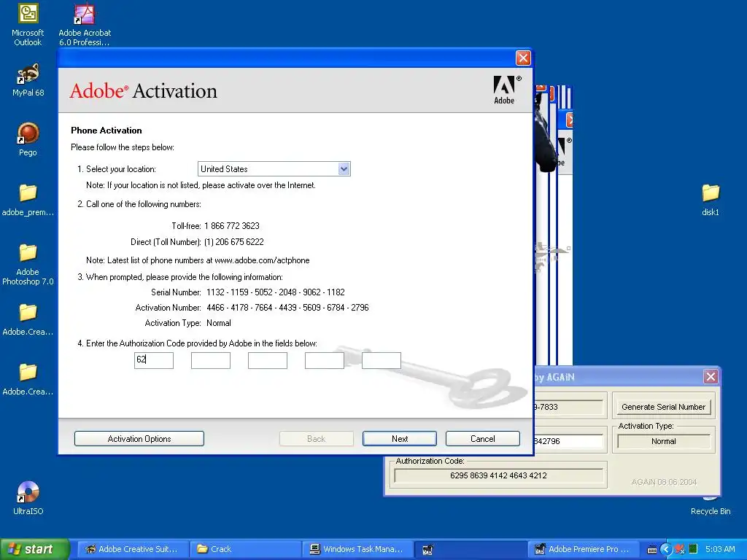Click direct number (1) 206 675 6222

(233, 242)
